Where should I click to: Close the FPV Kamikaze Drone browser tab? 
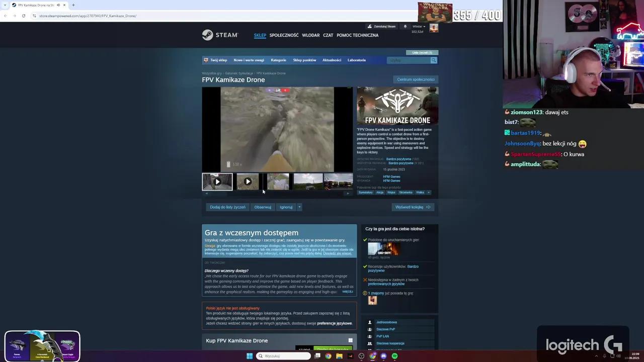point(64,5)
